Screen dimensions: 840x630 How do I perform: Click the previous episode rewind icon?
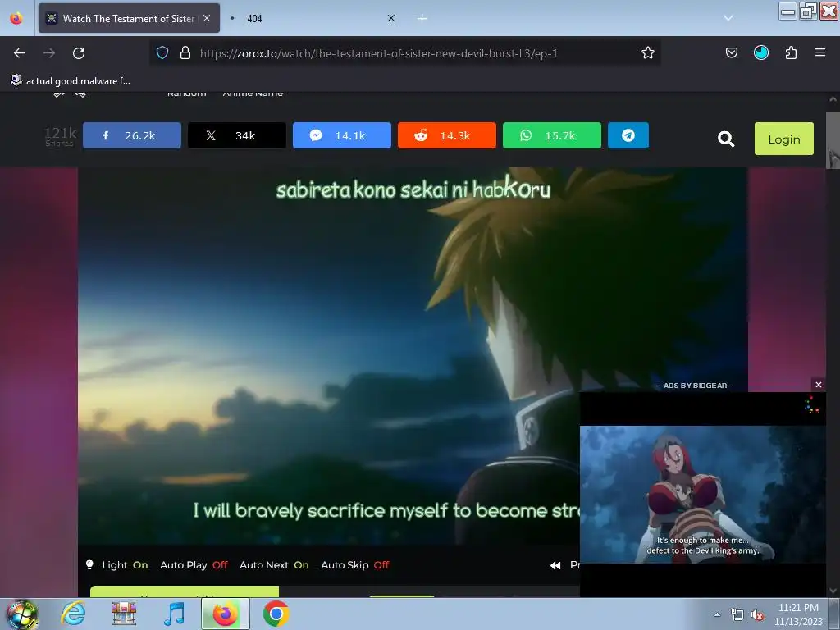(x=555, y=565)
